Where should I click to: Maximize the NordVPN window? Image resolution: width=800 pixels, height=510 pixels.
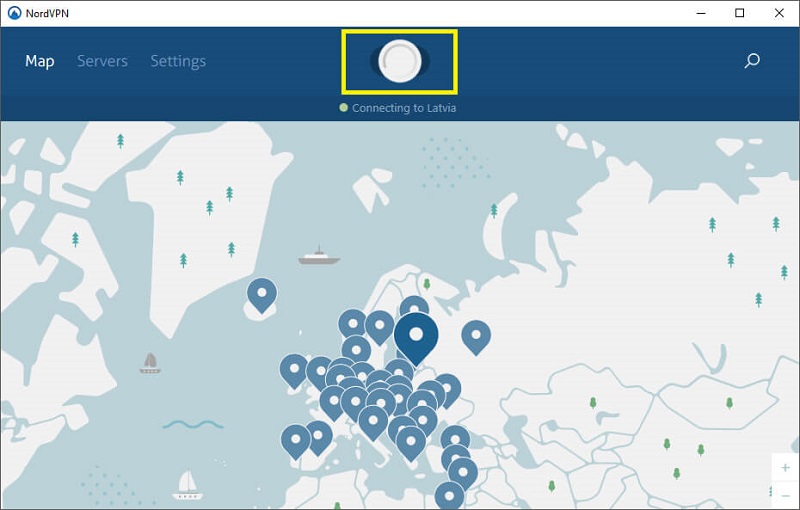pyautogui.click(x=739, y=13)
